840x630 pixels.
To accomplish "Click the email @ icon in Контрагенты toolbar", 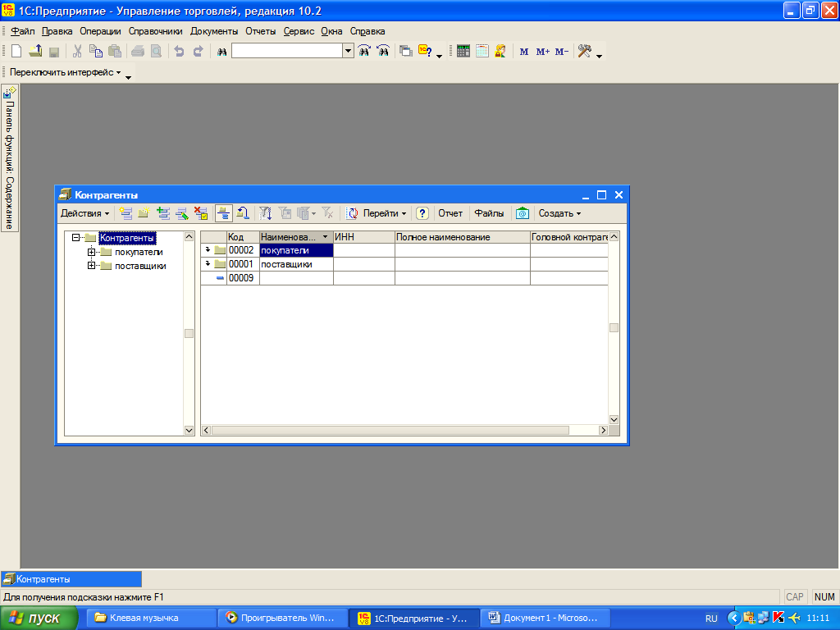I will point(523,213).
